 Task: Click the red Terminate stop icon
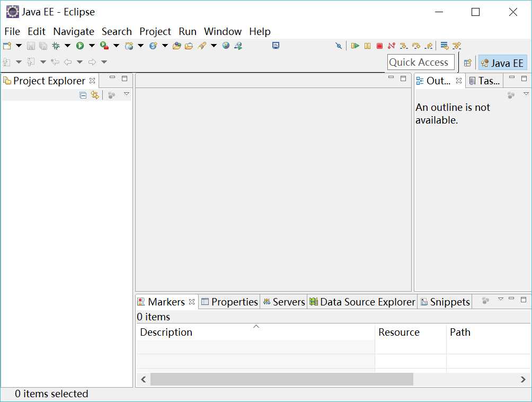coord(380,46)
